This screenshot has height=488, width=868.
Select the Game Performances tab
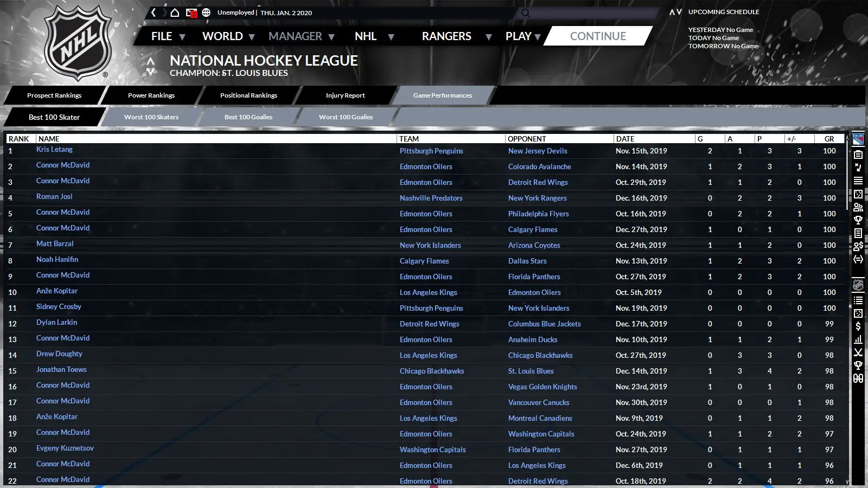(x=443, y=95)
